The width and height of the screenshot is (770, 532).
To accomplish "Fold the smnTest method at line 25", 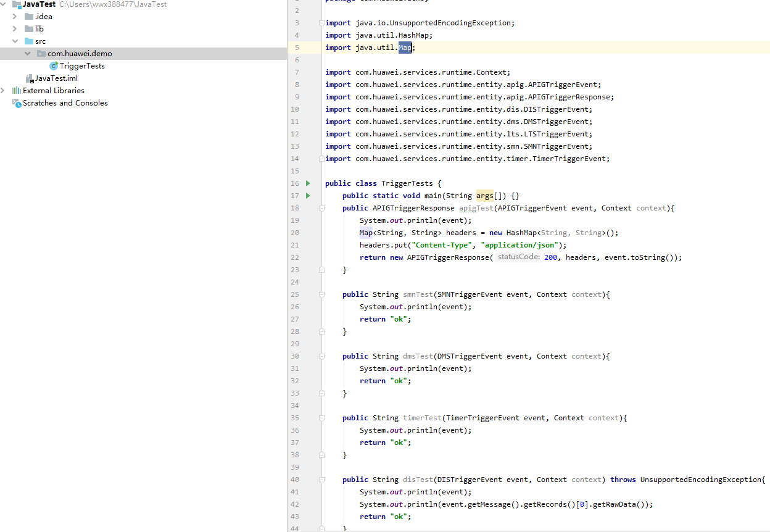I will tap(321, 294).
